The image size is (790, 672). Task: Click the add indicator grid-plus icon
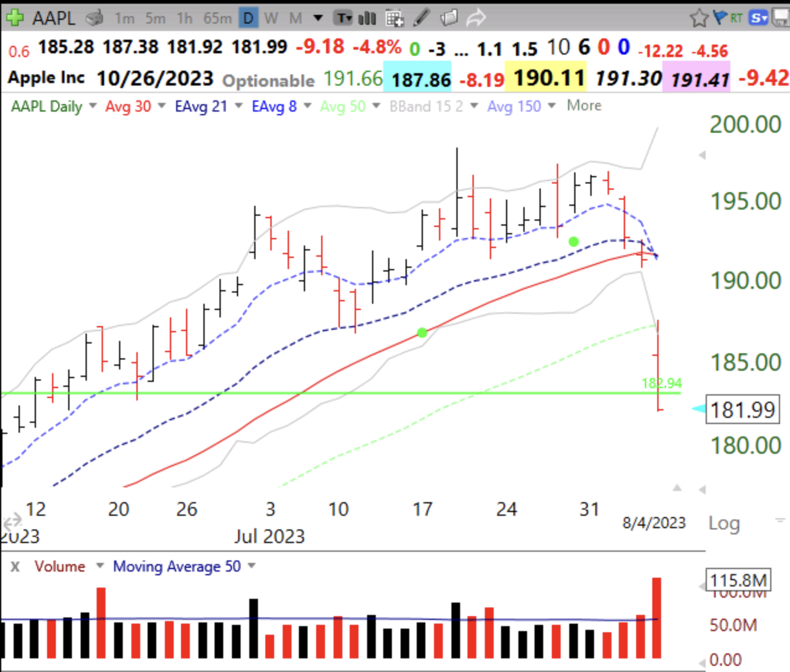click(394, 18)
